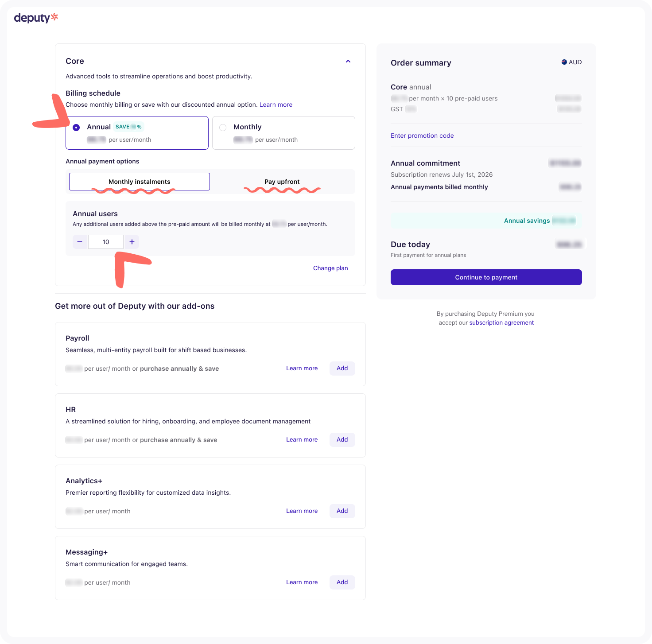
Task: Switch to Monthly instalments payment option
Action: (140, 182)
